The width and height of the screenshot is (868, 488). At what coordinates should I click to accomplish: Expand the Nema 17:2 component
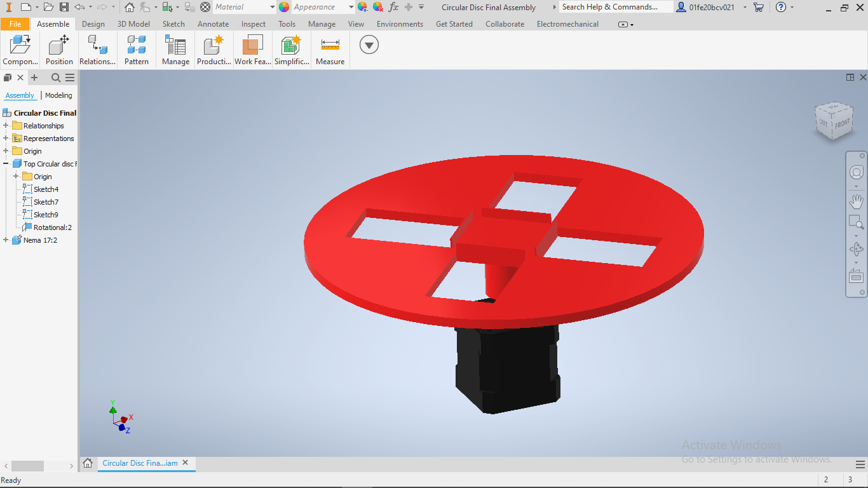tap(6, 240)
